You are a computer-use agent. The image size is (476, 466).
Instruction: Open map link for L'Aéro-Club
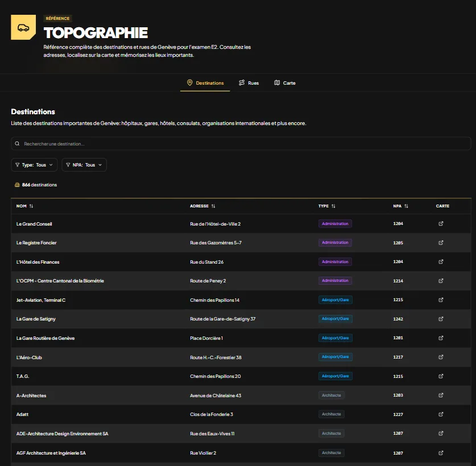pos(441,357)
